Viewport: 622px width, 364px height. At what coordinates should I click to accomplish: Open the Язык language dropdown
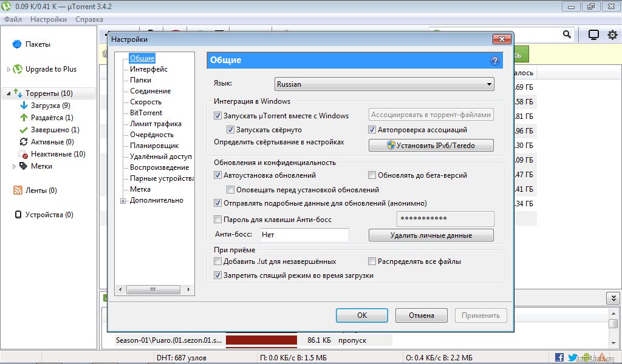click(384, 84)
